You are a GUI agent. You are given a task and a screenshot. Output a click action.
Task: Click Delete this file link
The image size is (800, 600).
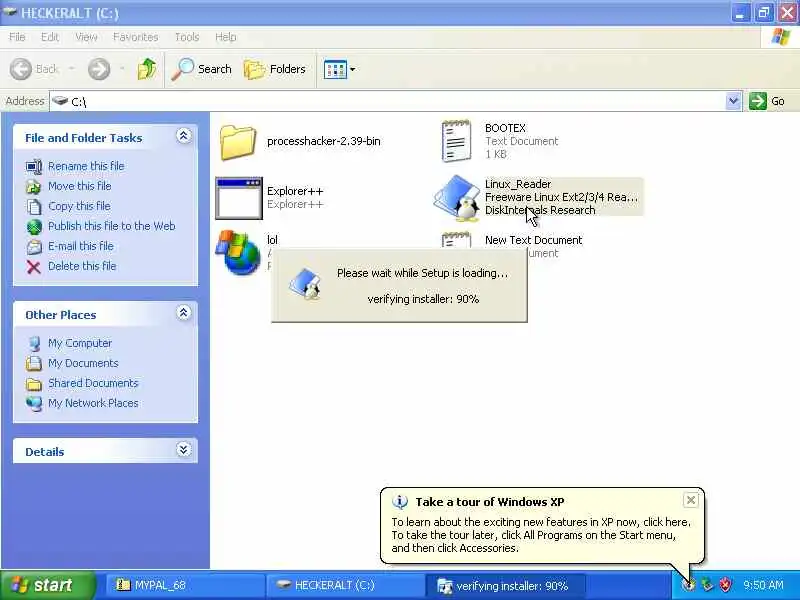[82, 266]
